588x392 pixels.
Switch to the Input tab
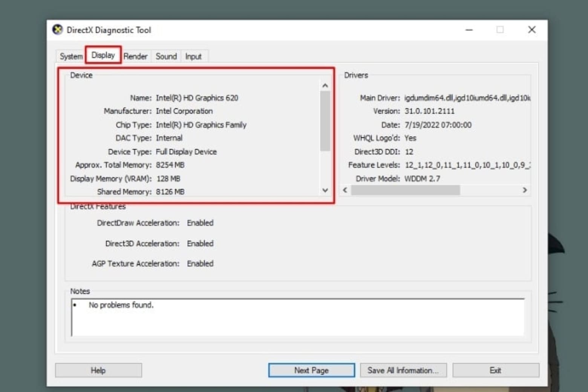tap(193, 57)
